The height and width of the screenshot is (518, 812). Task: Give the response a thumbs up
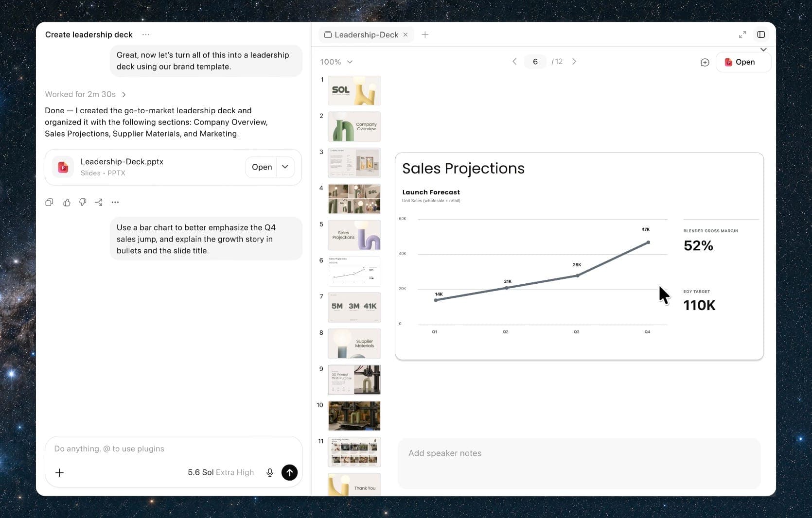(67, 202)
